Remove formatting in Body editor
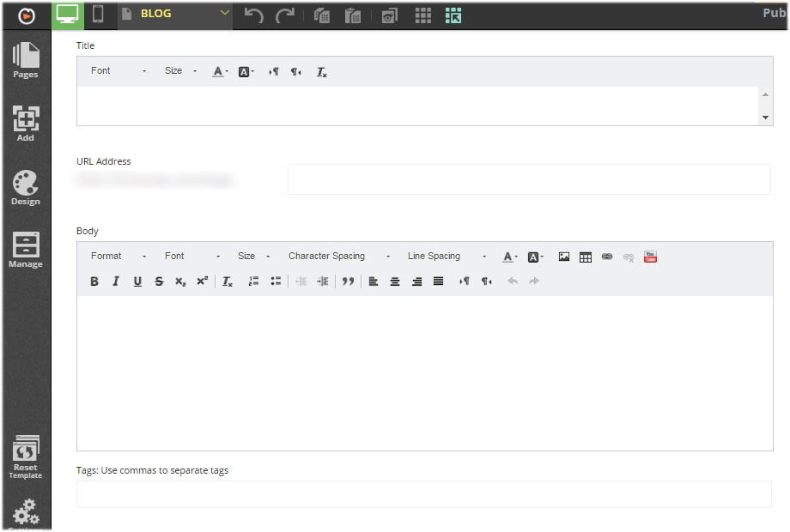 [x=228, y=281]
